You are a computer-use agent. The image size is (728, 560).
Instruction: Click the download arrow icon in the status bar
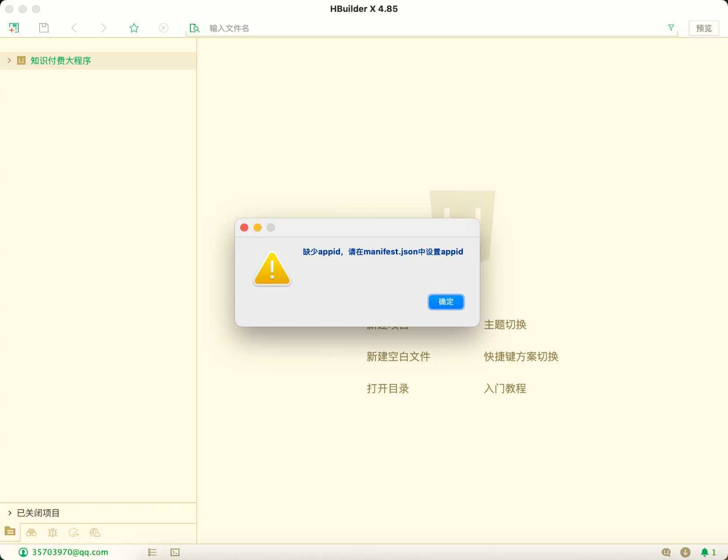pos(685,552)
